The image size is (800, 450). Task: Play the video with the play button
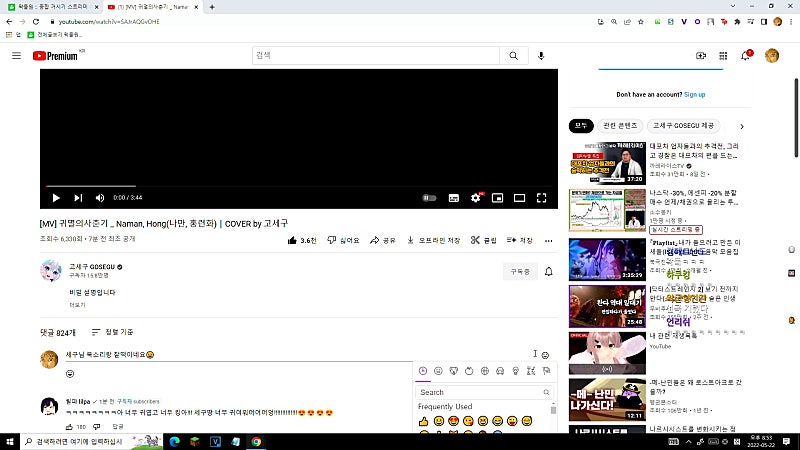click(56, 198)
